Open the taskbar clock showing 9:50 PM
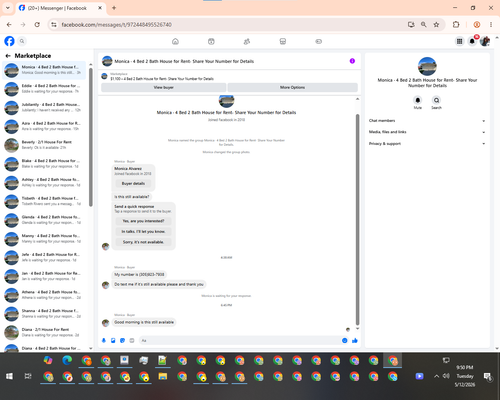The width and height of the screenshot is (500, 400). click(465, 376)
